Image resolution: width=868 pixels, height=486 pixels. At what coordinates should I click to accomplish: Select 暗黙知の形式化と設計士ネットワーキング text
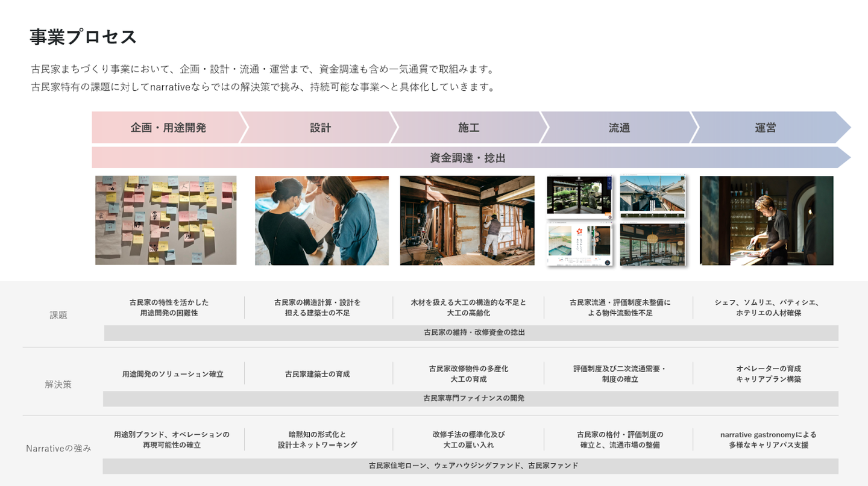pos(318,440)
